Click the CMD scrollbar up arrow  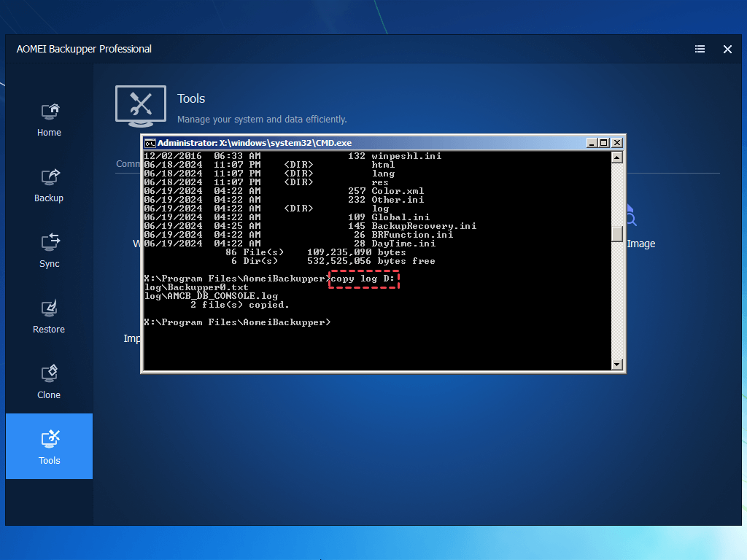tap(617, 157)
